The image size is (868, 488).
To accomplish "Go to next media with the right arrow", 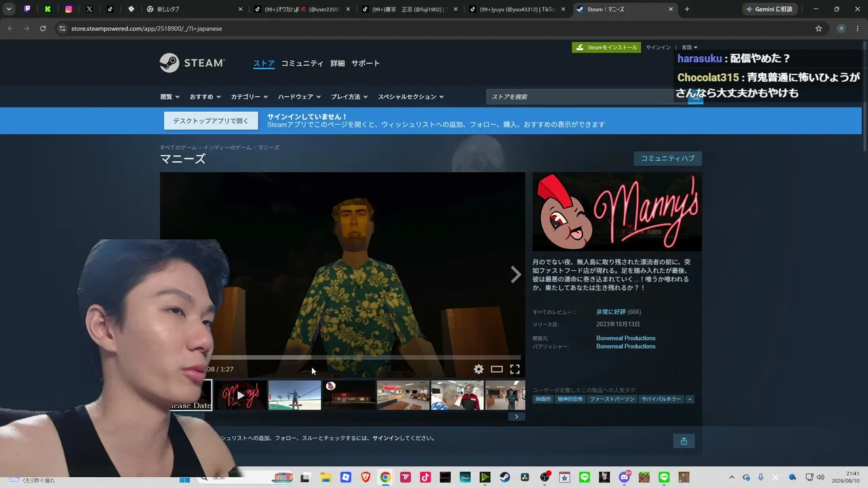I will coord(515,274).
